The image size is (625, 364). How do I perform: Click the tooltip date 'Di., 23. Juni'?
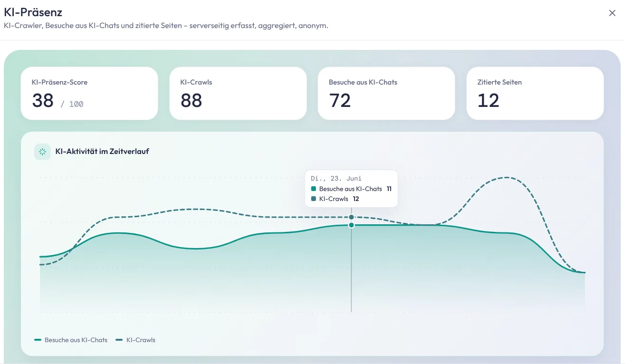click(336, 178)
